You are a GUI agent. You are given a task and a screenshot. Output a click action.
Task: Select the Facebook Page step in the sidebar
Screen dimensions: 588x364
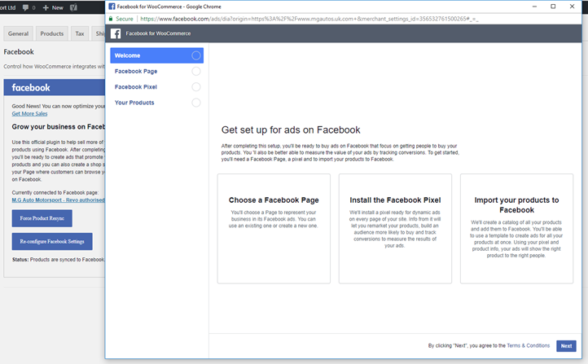(x=156, y=71)
